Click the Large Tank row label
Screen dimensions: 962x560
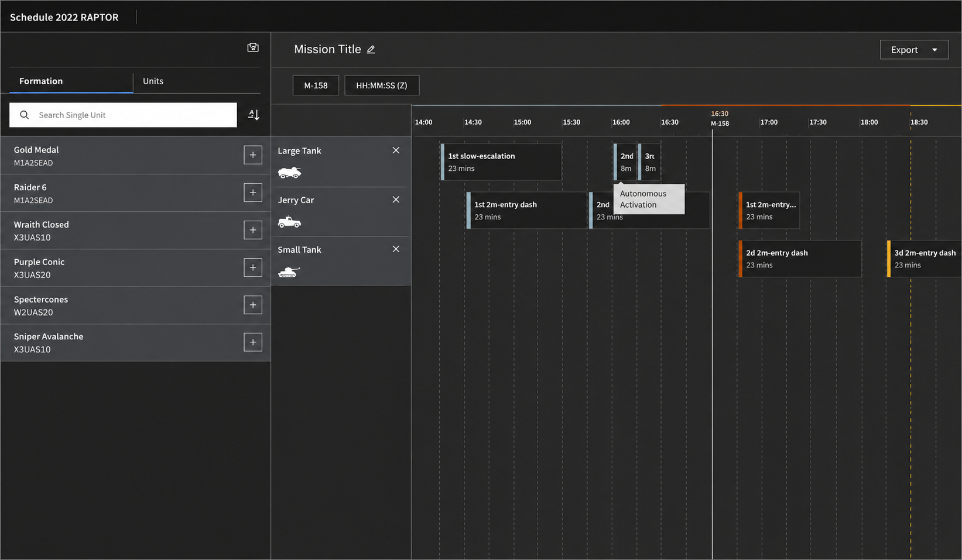pyautogui.click(x=299, y=151)
